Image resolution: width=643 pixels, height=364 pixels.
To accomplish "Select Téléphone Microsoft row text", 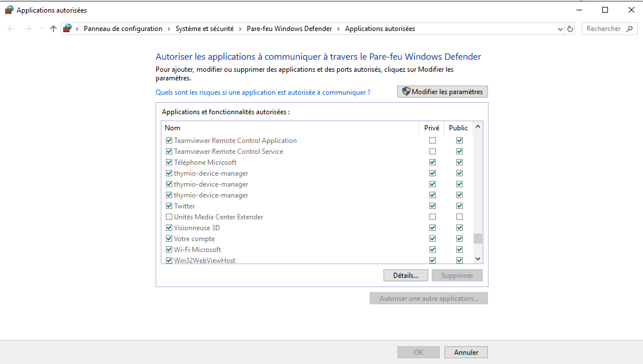I will click(x=206, y=162).
